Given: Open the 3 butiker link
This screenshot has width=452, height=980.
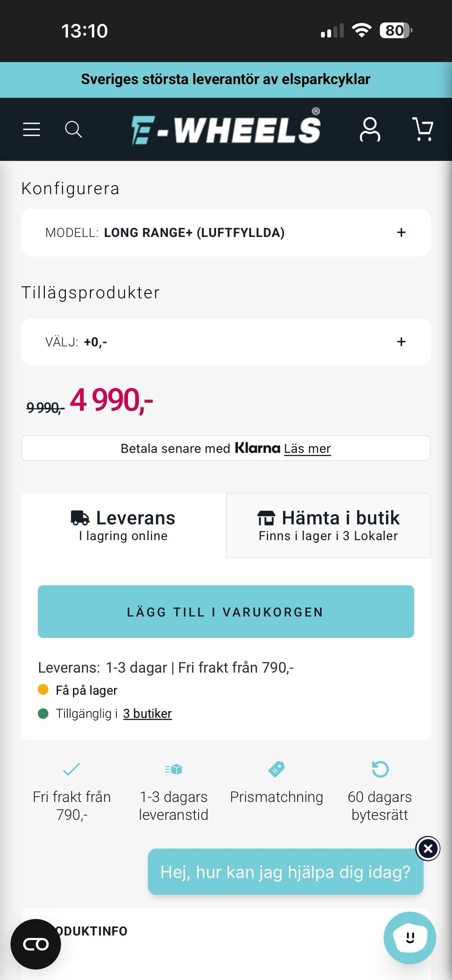Looking at the screenshot, I should (x=147, y=714).
